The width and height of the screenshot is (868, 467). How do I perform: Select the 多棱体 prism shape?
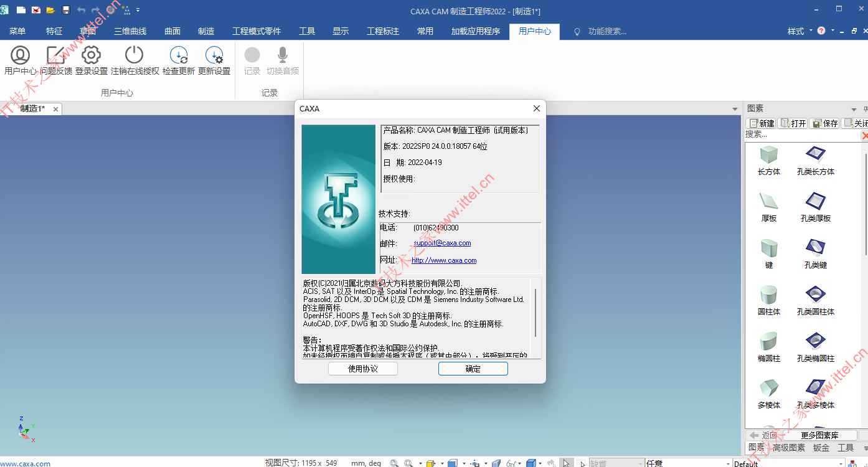[769, 394]
